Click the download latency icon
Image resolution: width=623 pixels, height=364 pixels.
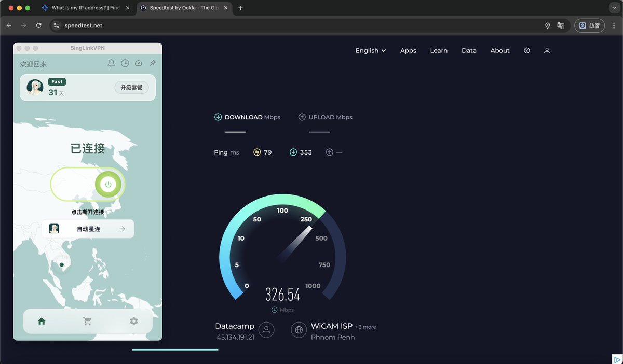pyautogui.click(x=293, y=152)
